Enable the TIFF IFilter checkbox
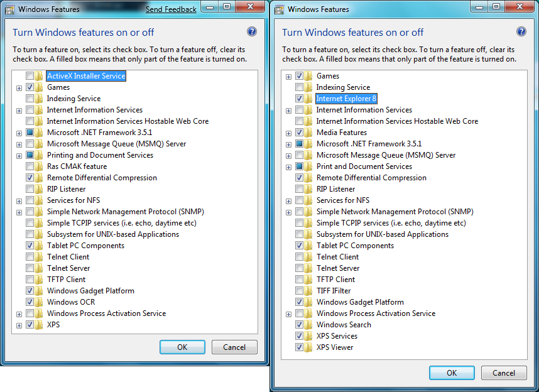539x392 pixels. (300, 291)
